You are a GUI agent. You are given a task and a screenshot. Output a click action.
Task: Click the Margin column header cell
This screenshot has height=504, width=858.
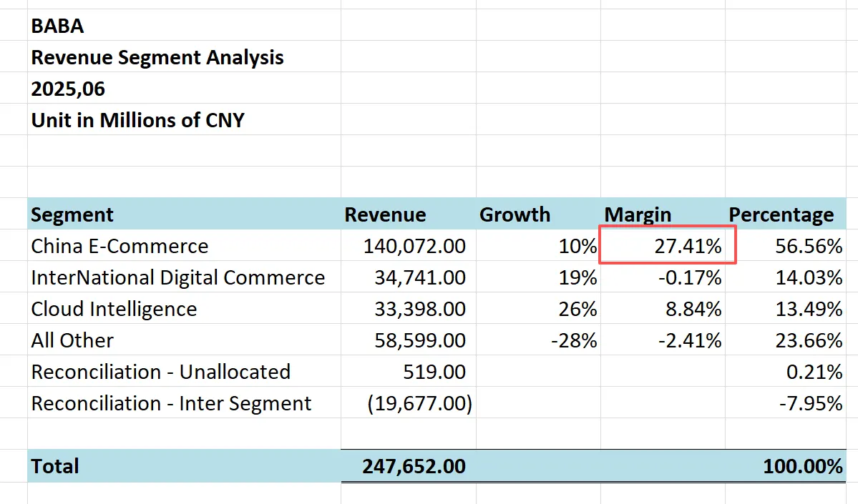coord(638,214)
